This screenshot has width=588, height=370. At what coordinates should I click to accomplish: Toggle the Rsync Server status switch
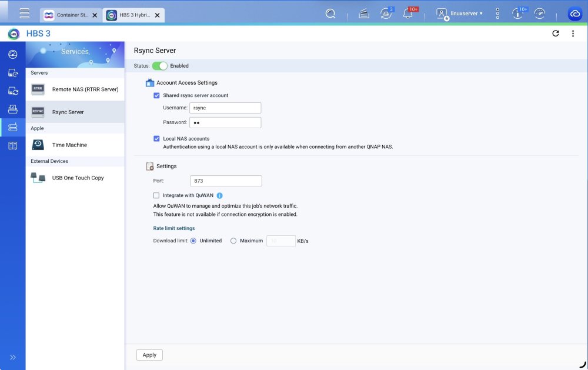[160, 66]
